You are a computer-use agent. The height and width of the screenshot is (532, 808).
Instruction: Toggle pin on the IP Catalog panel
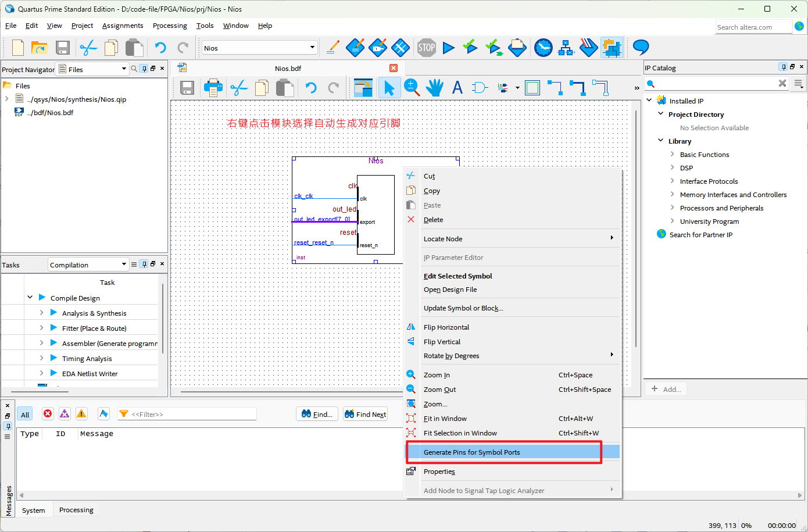[x=783, y=67]
